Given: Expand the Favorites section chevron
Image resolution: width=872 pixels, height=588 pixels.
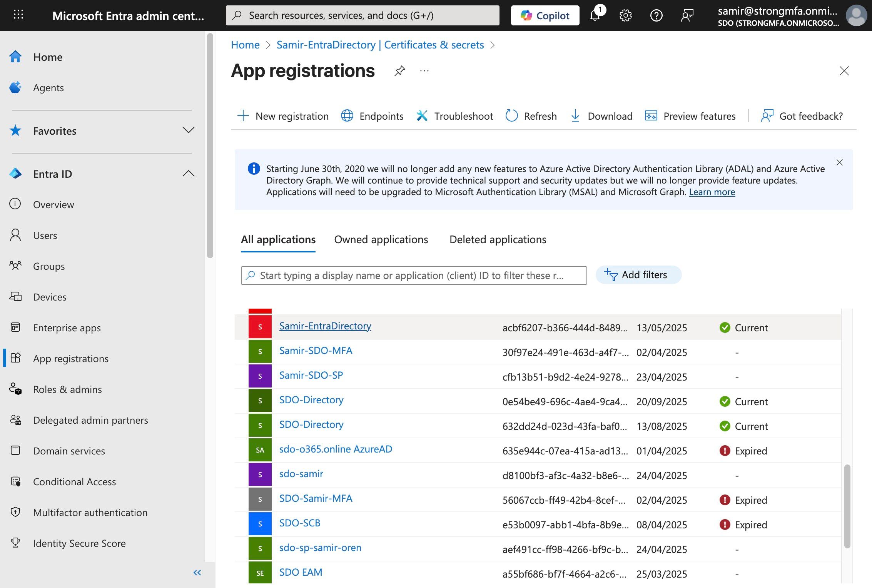Looking at the screenshot, I should tap(188, 130).
